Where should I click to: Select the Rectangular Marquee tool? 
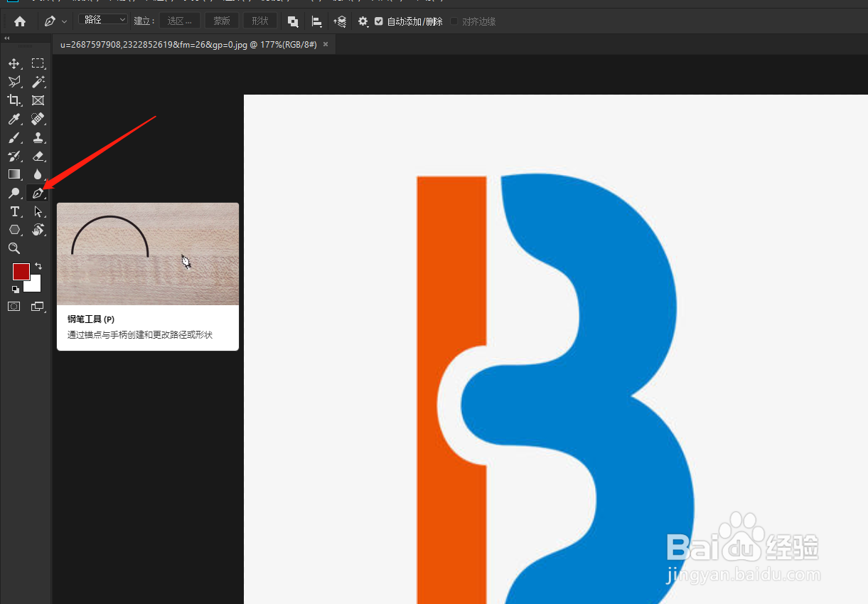pyautogui.click(x=38, y=64)
